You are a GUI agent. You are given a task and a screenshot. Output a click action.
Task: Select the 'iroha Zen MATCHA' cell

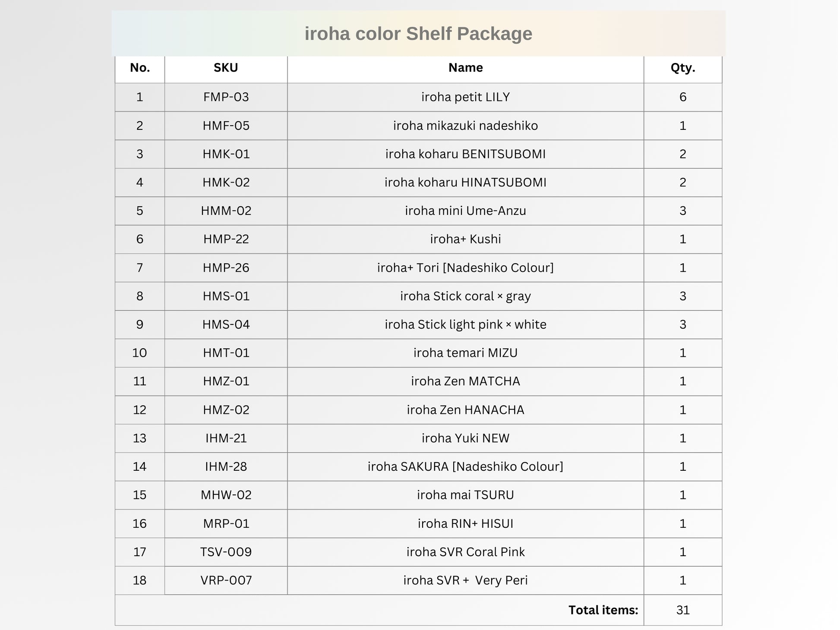pos(465,381)
